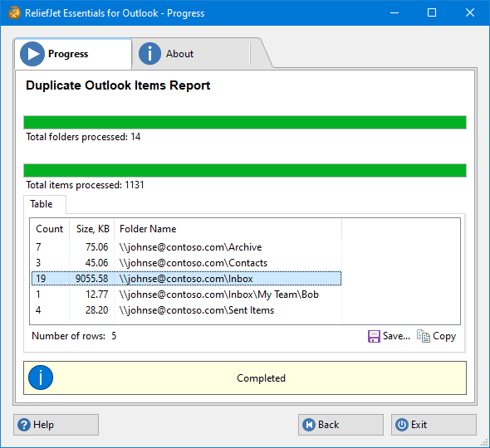Image resolution: width=490 pixels, height=448 pixels.
Task: Sort by the Folder Name column header
Action: tap(228, 229)
